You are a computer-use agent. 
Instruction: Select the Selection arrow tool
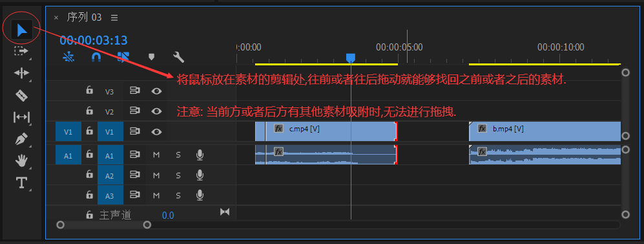pyautogui.click(x=22, y=30)
